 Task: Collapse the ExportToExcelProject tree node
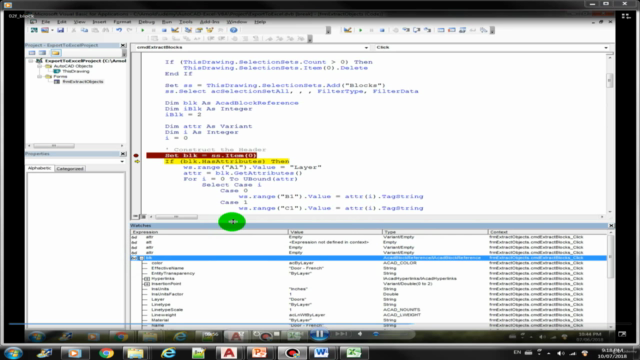[31, 61]
